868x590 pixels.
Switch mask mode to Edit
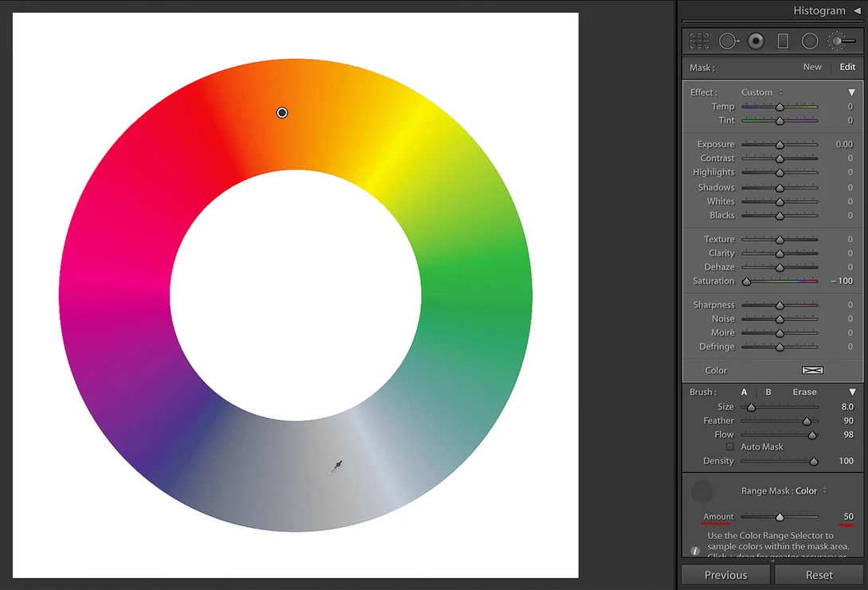coord(847,67)
